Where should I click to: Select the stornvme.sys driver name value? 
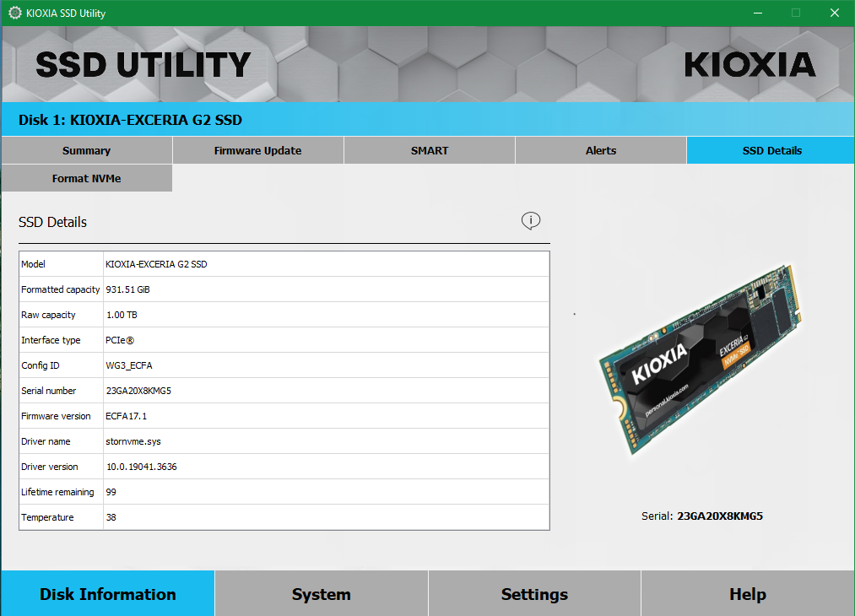(x=326, y=441)
